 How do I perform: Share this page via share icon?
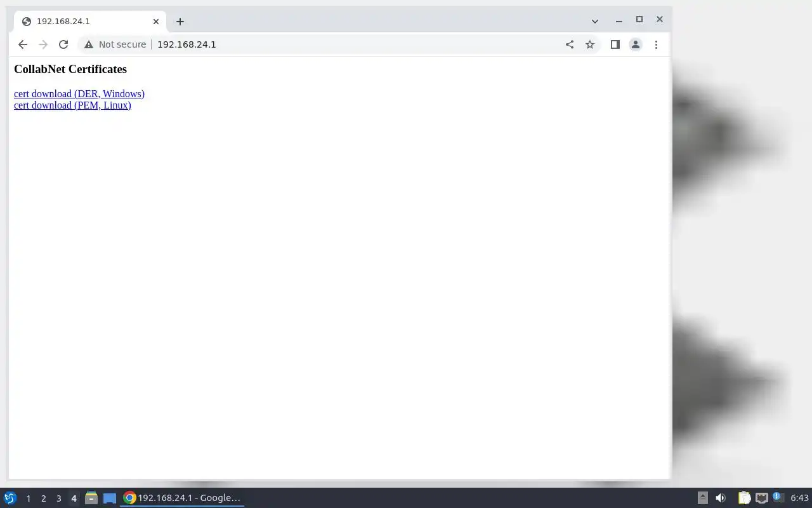[x=570, y=44]
